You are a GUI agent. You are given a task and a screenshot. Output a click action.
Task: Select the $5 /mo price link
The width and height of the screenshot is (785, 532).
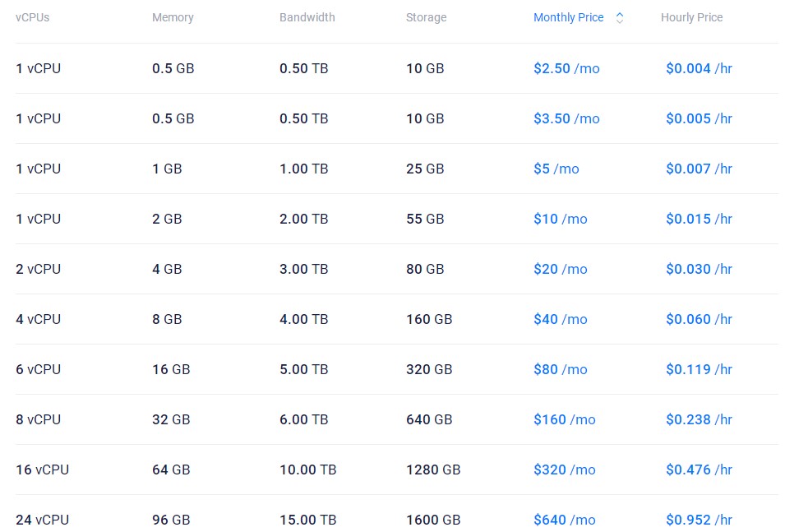click(556, 169)
